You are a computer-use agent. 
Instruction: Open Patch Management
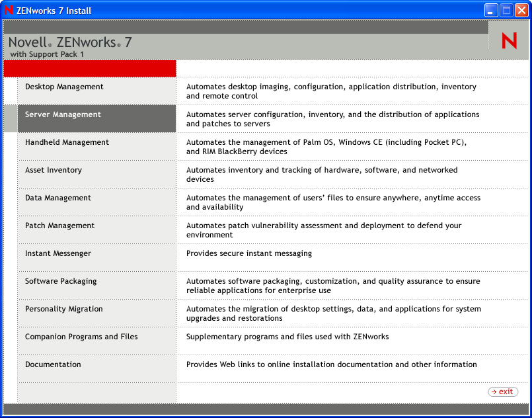tap(59, 226)
